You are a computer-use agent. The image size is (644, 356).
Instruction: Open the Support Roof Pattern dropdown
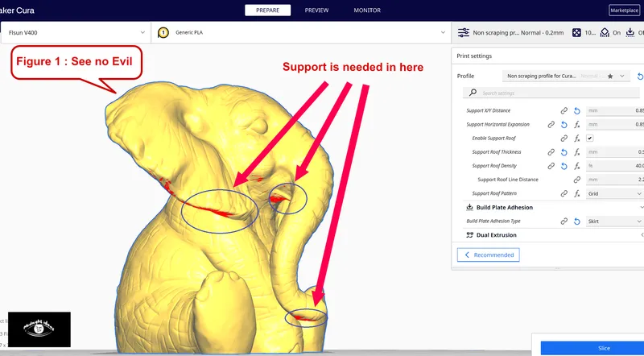614,193
